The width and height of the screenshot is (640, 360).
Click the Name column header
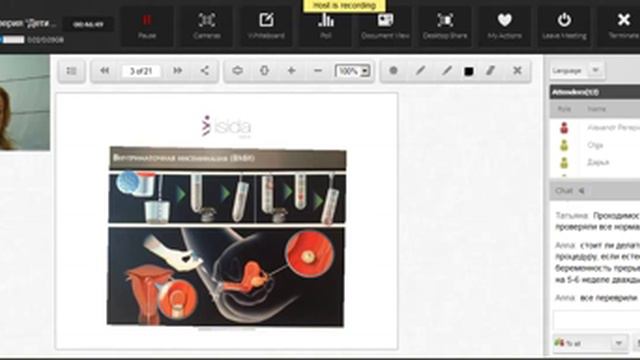tap(596, 109)
